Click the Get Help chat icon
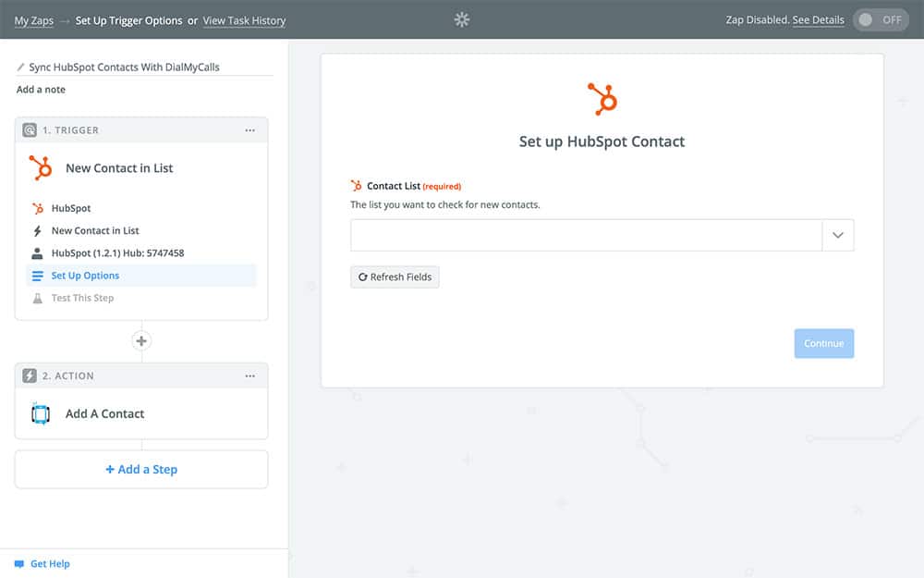The height and width of the screenshot is (578, 924). 19,564
